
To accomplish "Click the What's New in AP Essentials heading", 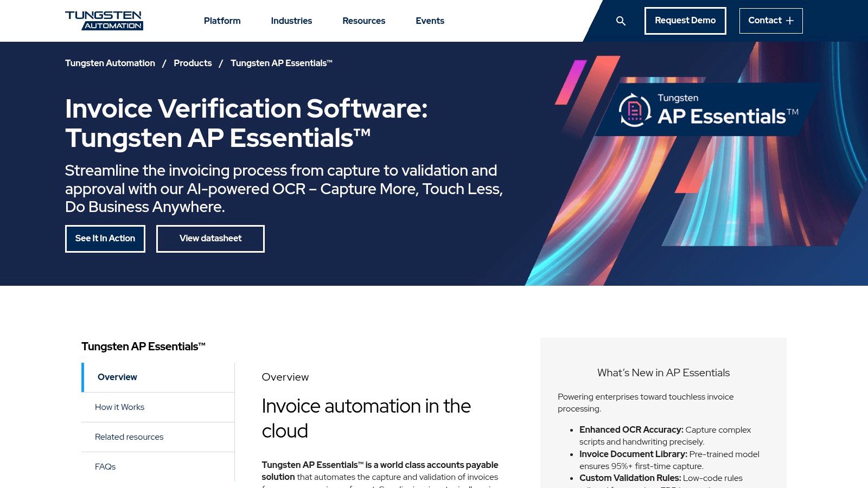I will (663, 373).
